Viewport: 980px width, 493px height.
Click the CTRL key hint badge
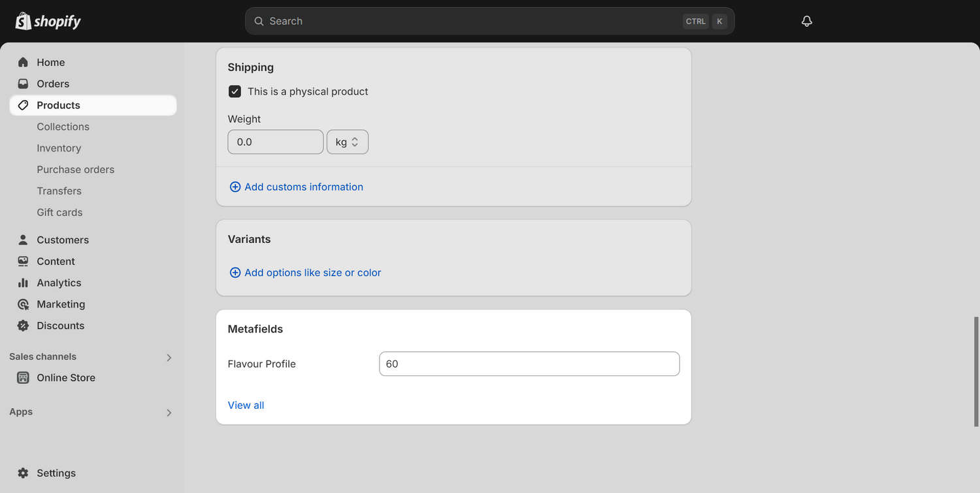696,21
